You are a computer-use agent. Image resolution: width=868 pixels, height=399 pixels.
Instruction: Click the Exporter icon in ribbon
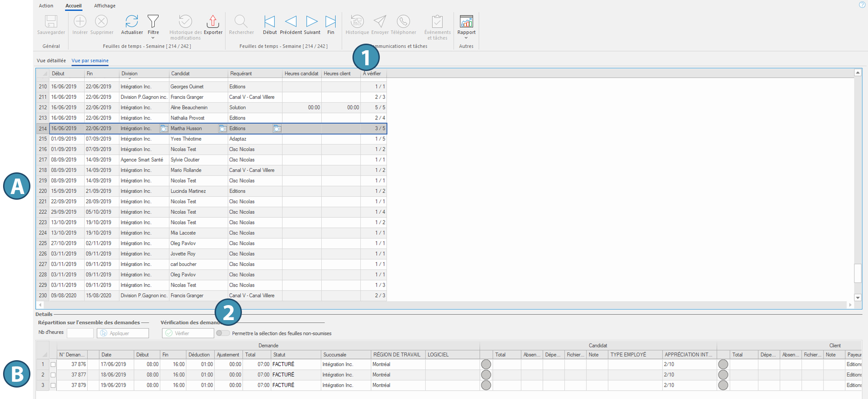point(213,22)
